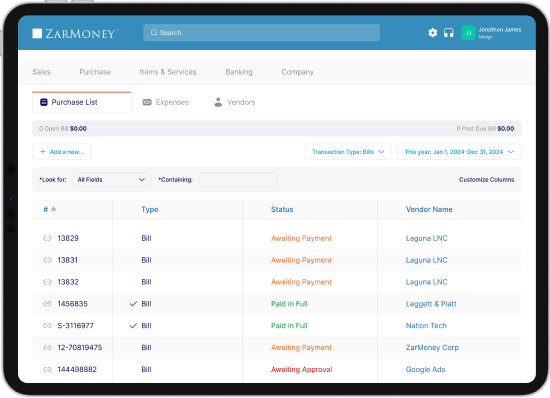Click Awaiting Payment status for 13829
The width and height of the screenshot is (550, 398).
(x=301, y=238)
